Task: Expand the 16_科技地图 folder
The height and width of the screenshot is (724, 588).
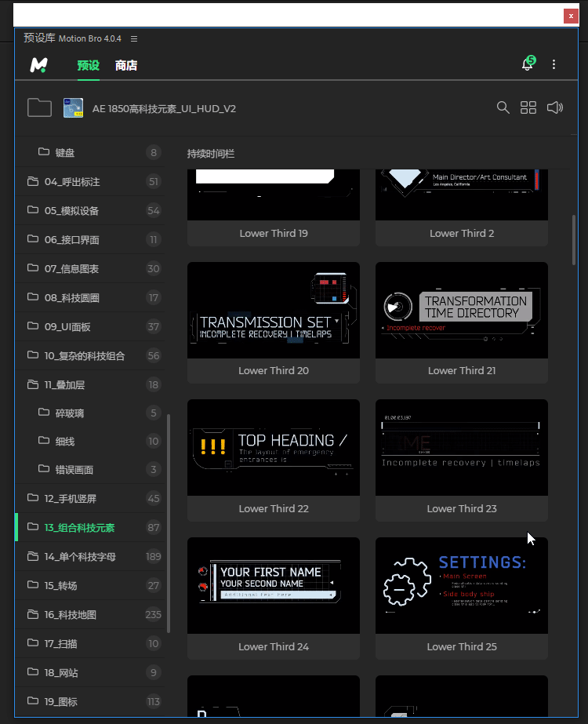Action: coord(90,614)
